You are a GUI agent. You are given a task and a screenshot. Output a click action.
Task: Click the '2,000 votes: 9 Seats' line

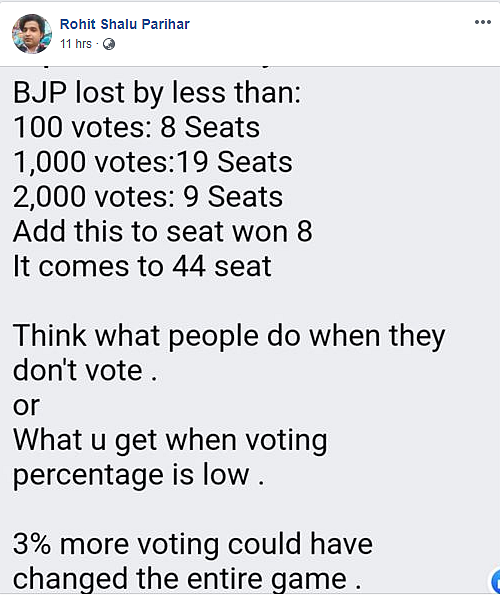tap(148, 197)
